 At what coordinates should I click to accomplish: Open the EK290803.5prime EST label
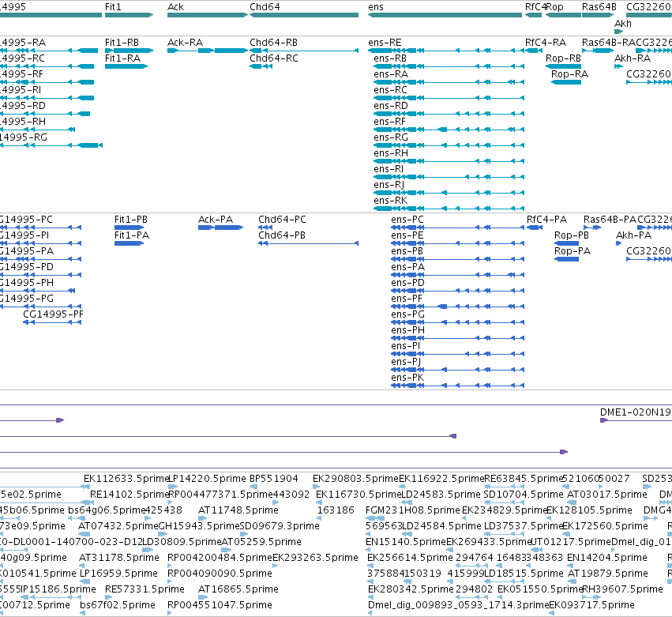(355, 479)
